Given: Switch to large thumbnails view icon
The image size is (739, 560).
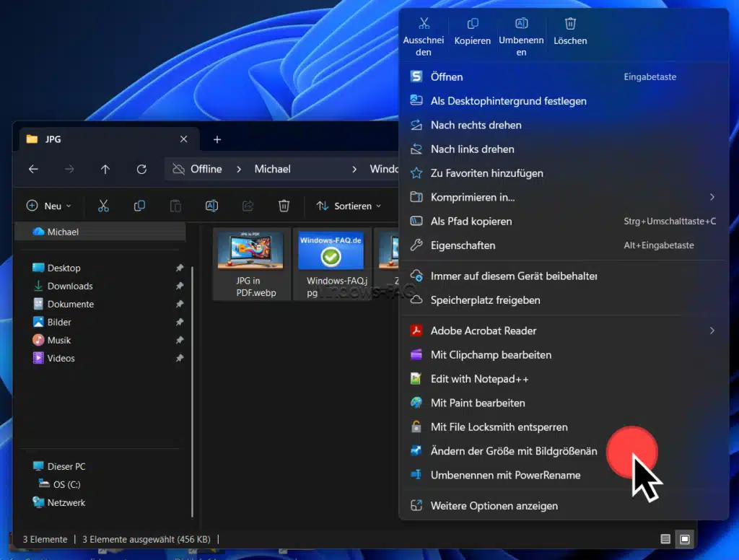Looking at the screenshot, I should pos(685,539).
